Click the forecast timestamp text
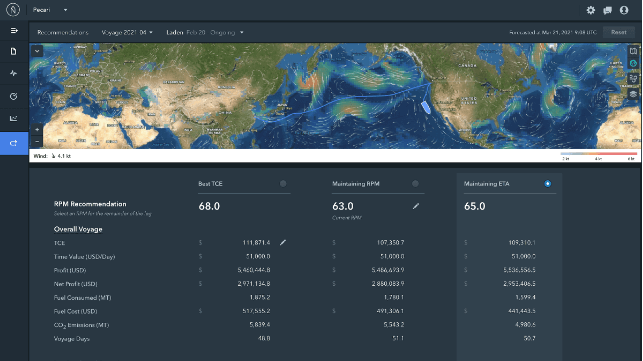 (553, 32)
